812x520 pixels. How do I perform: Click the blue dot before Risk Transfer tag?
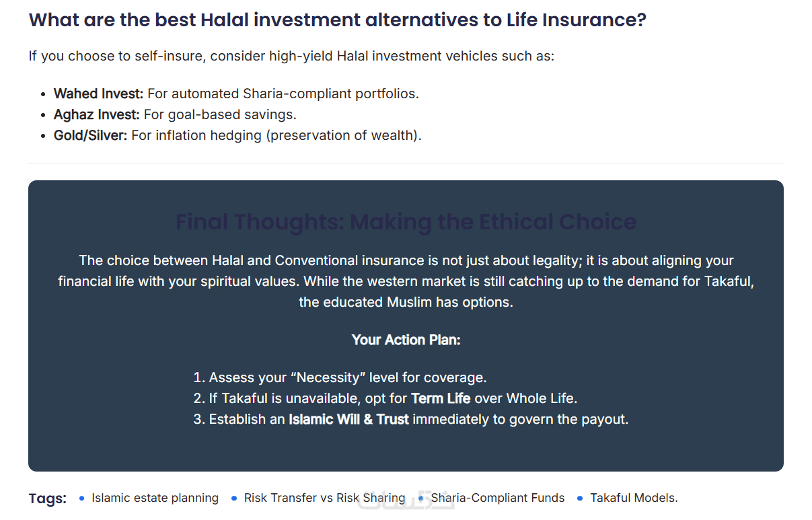pos(234,498)
